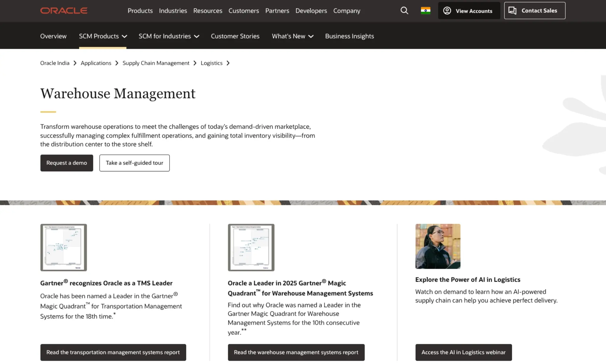Expand the SCM Products dropdown
This screenshot has width=606, height=364.
pos(103,36)
